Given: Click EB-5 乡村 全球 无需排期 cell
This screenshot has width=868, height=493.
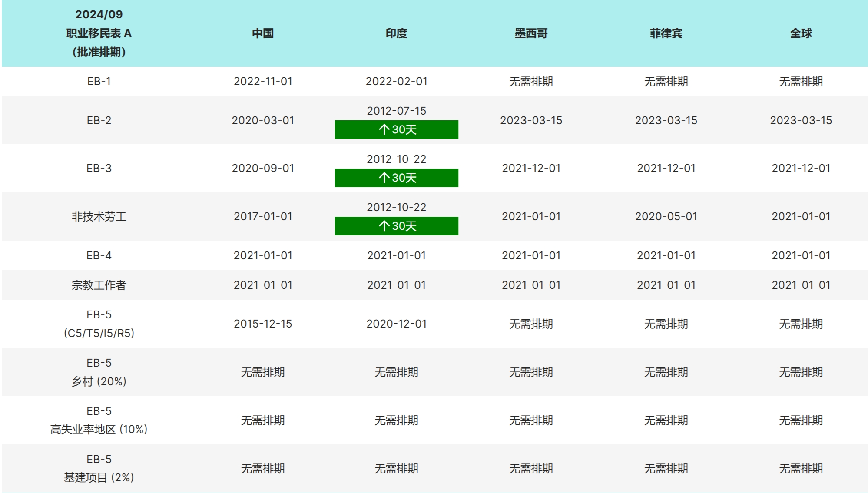Looking at the screenshot, I should tap(801, 372).
